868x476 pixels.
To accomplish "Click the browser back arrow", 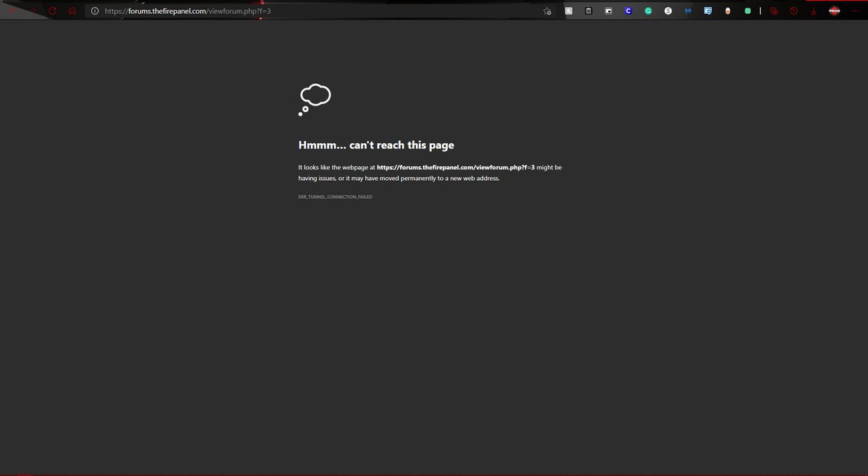I will 12,11.
